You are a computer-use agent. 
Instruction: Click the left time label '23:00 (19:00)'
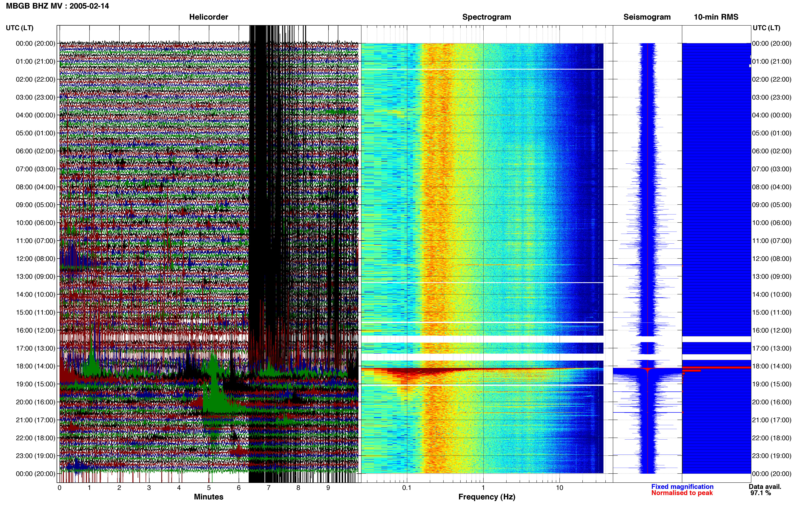click(x=36, y=456)
